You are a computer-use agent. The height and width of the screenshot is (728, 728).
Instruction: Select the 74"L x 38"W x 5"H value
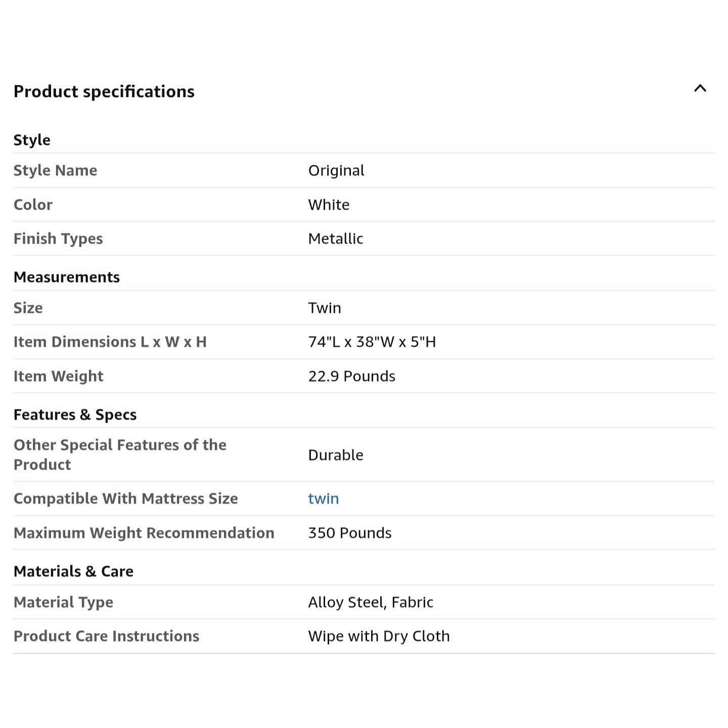tap(372, 342)
